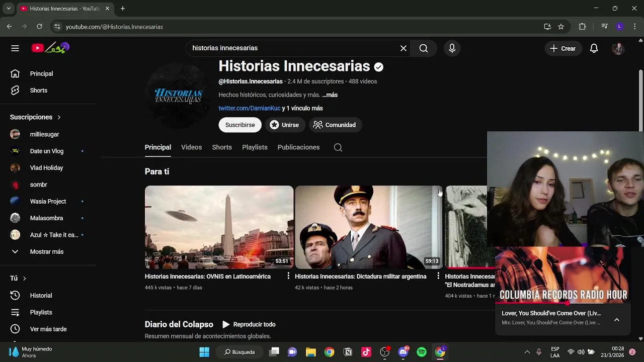Open the Dictadura militar argentina thumbnail
644x362 pixels.
(369, 227)
